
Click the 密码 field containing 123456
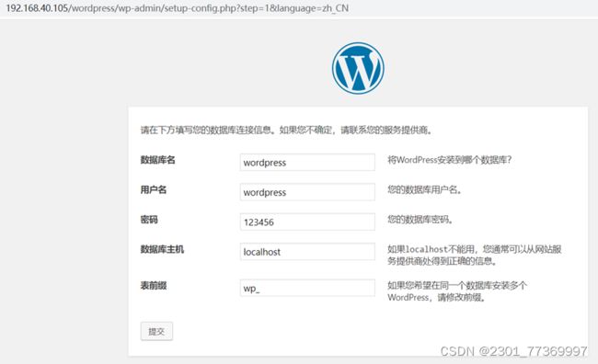point(307,222)
